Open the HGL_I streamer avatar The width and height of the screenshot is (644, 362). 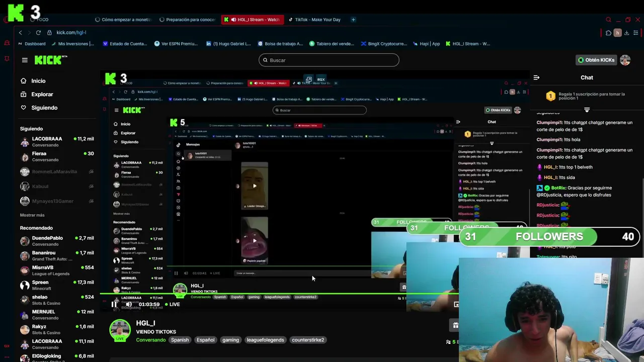pos(120,330)
